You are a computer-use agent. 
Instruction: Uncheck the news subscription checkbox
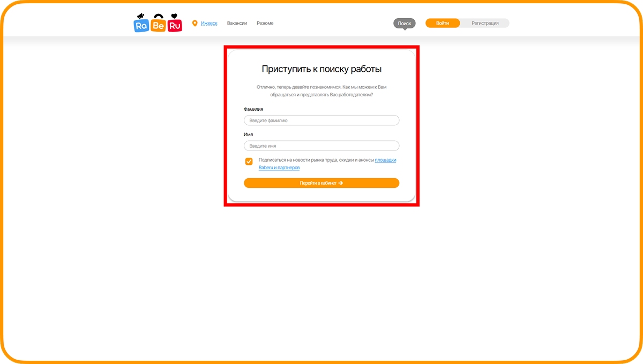pyautogui.click(x=249, y=162)
